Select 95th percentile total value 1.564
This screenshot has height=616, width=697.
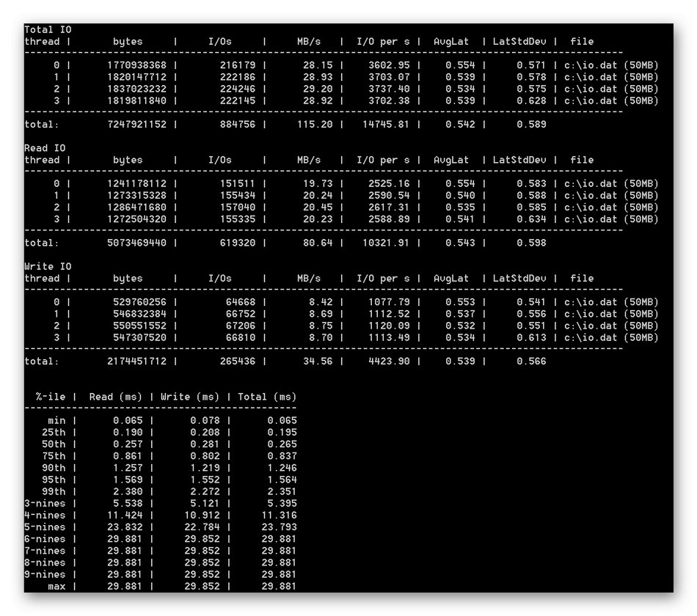pyautogui.click(x=282, y=480)
